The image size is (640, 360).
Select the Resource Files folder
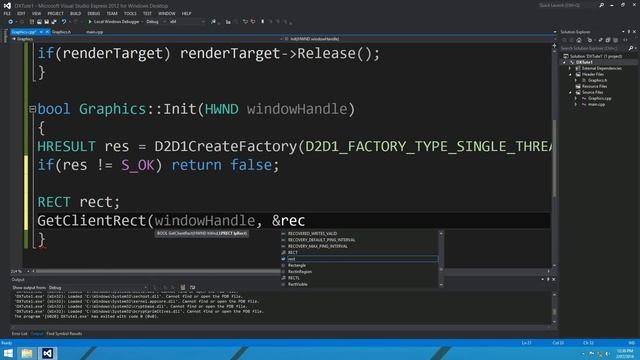point(594,87)
